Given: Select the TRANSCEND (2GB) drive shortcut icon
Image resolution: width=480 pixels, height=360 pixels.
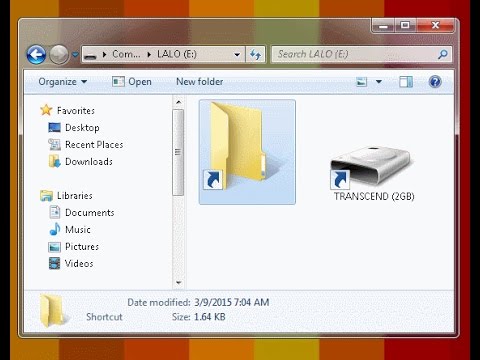Looking at the screenshot, I should click(x=373, y=167).
